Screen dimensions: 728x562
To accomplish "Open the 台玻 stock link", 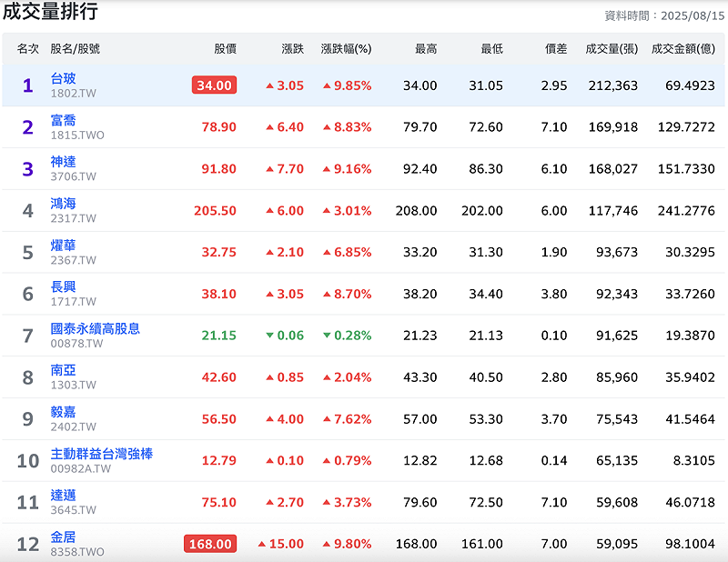I will tap(63, 78).
